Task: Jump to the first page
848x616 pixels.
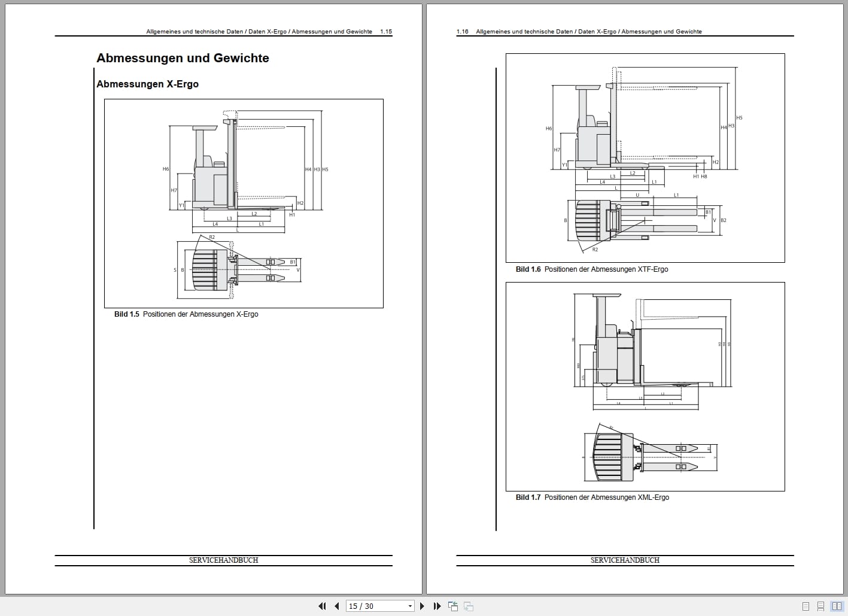Action: [322, 606]
